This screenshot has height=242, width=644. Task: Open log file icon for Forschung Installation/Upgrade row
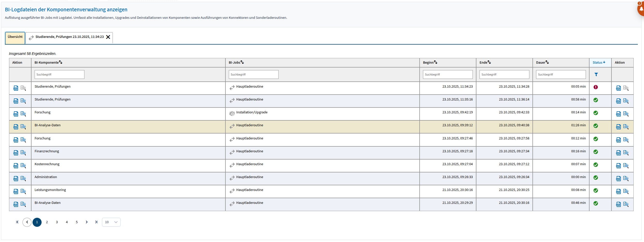16,114
